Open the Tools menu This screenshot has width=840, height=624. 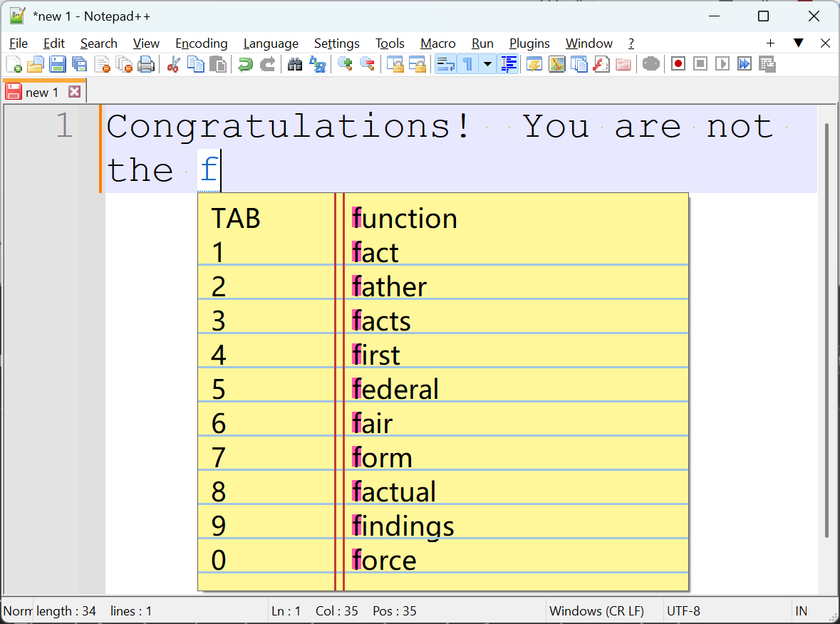click(x=390, y=43)
